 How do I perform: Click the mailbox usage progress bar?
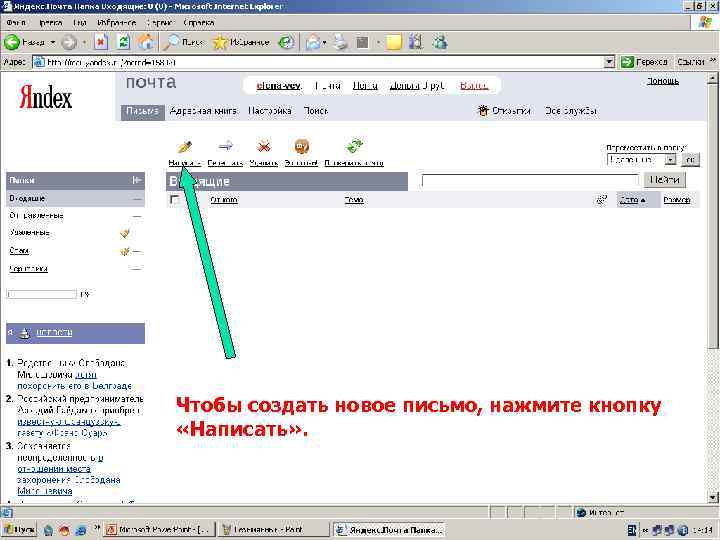click(41, 294)
